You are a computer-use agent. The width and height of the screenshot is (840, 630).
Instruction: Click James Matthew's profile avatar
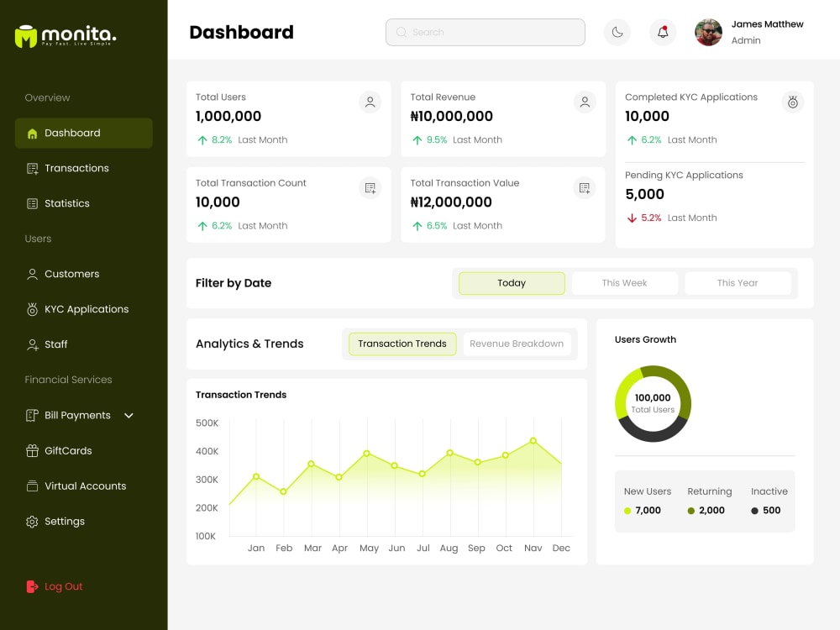point(708,32)
